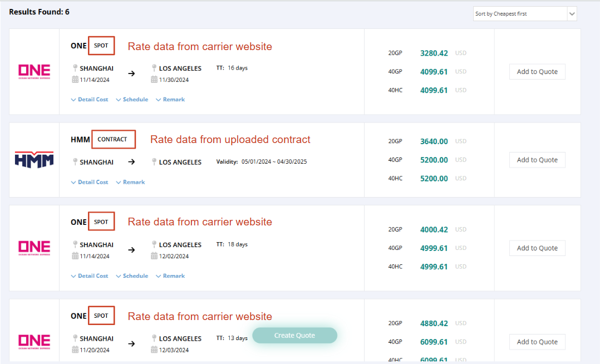
Task: Click the HMM carrier logo
Action: coord(34,160)
